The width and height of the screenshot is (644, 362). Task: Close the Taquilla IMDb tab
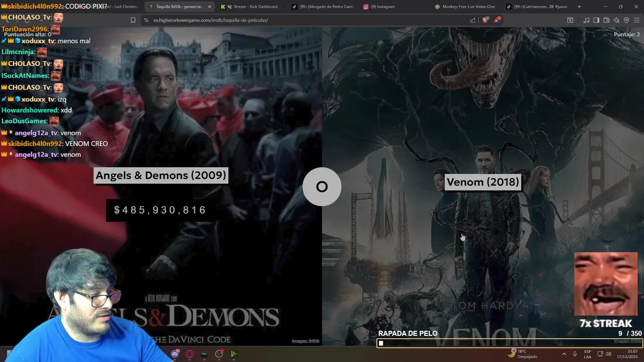[x=209, y=7]
